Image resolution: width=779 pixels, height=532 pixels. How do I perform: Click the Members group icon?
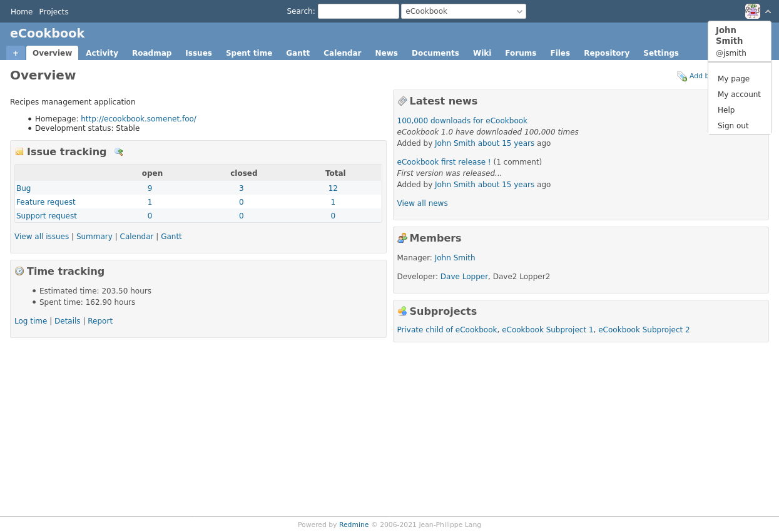402,238
